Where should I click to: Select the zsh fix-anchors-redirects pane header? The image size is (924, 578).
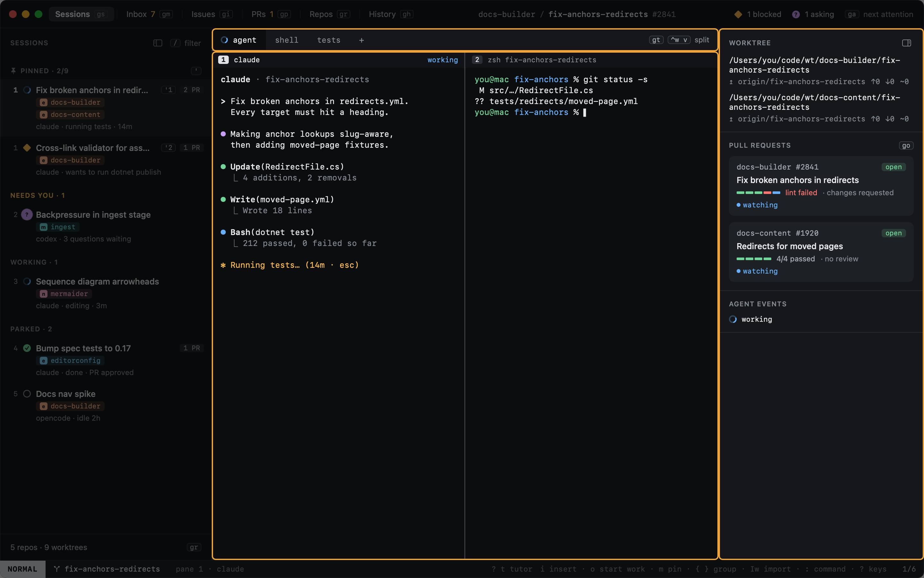591,60
